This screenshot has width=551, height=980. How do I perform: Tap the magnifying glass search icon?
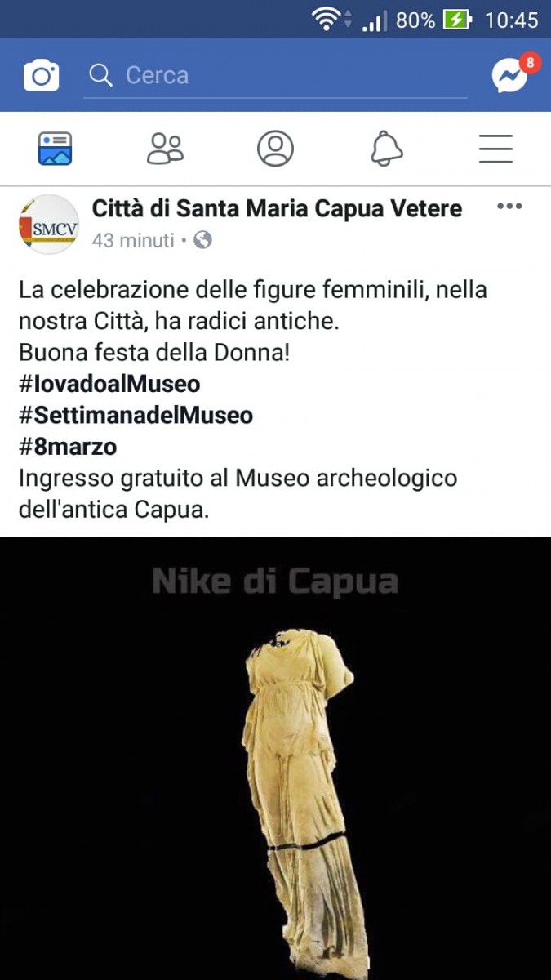[100, 75]
